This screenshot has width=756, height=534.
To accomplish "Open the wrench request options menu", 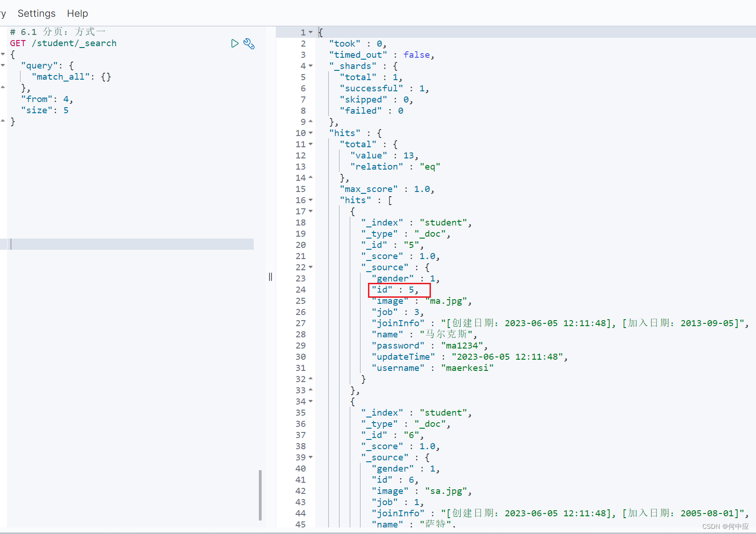I will [x=249, y=43].
